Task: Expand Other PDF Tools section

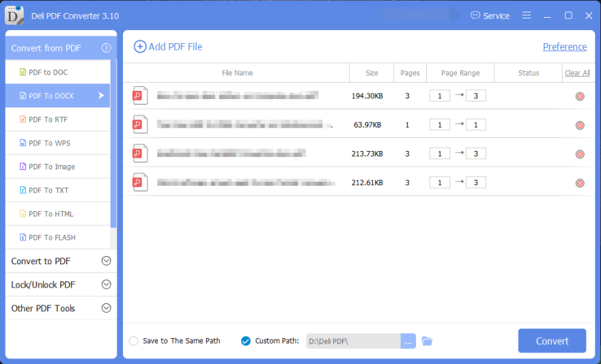Action: click(106, 308)
